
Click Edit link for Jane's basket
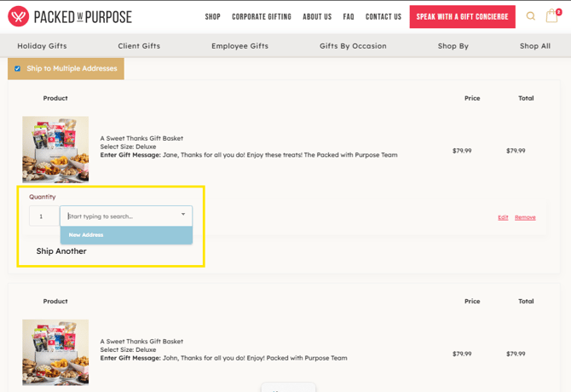click(503, 217)
